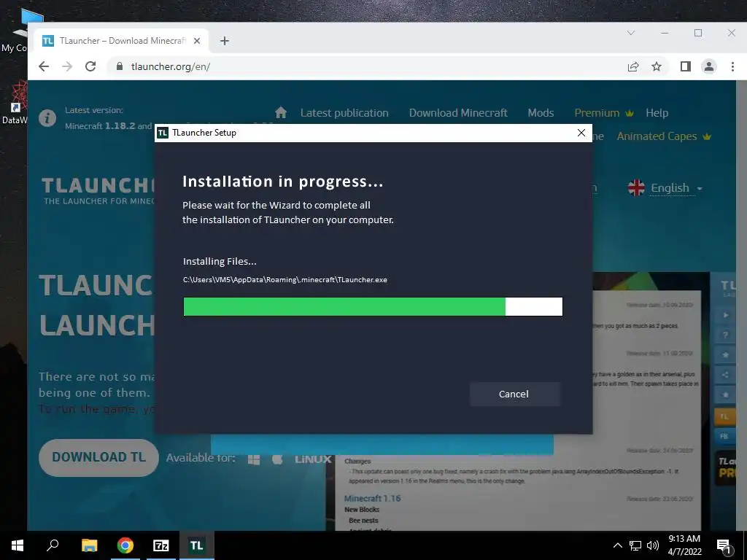Click the TLAUNCHER site logo
Image resolution: width=747 pixels, height=560 pixels.
click(98, 190)
